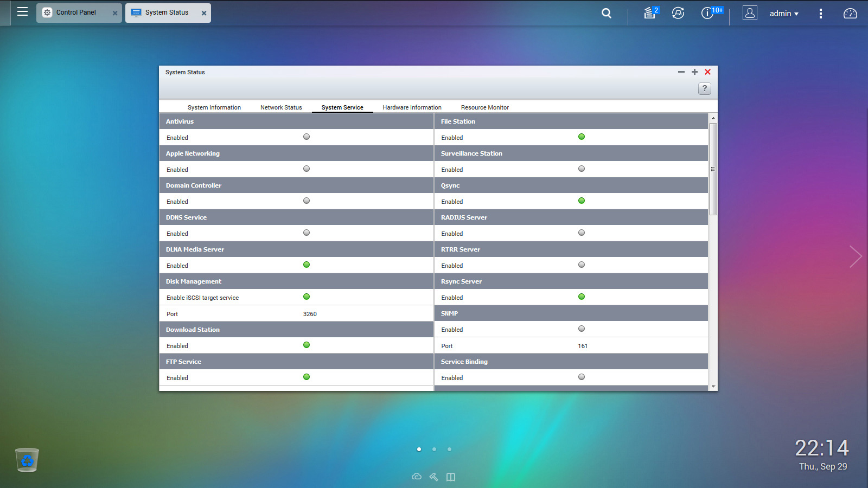868x488 pixels.
Task: Select the System Status taskbar tab
Action: [x=168, y=12]
